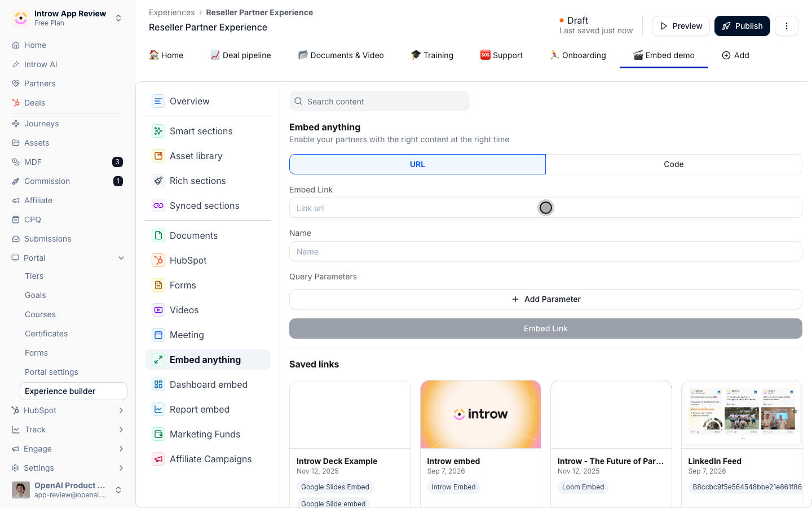
Task: Select the Report embed chart icon
Action: (158, 409)
